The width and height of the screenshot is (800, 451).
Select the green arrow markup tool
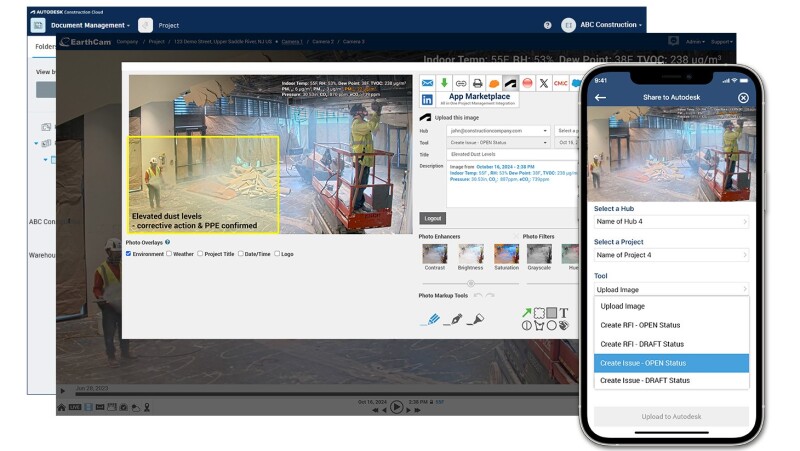tap(527, 313)
